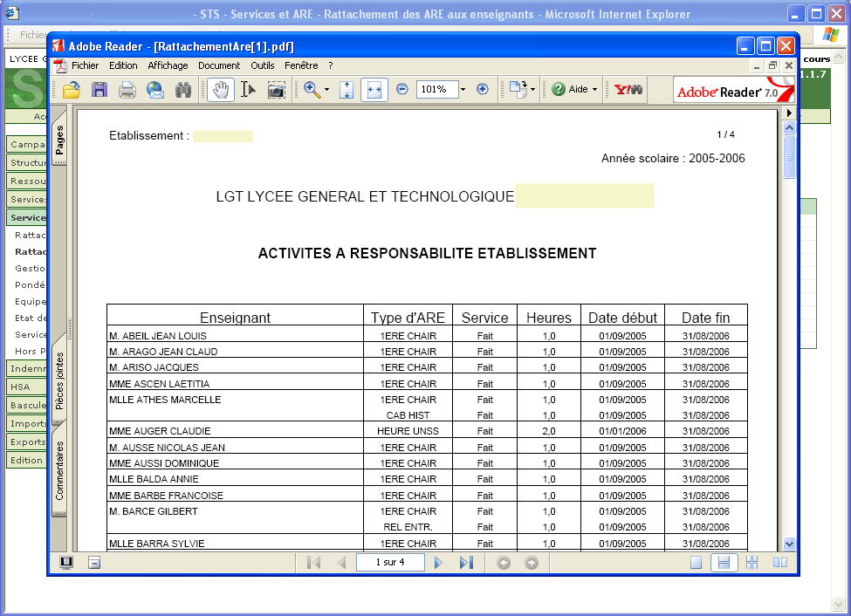
Task: Click the zoom percentage field 101%
Action: click(x=437, y=89)
